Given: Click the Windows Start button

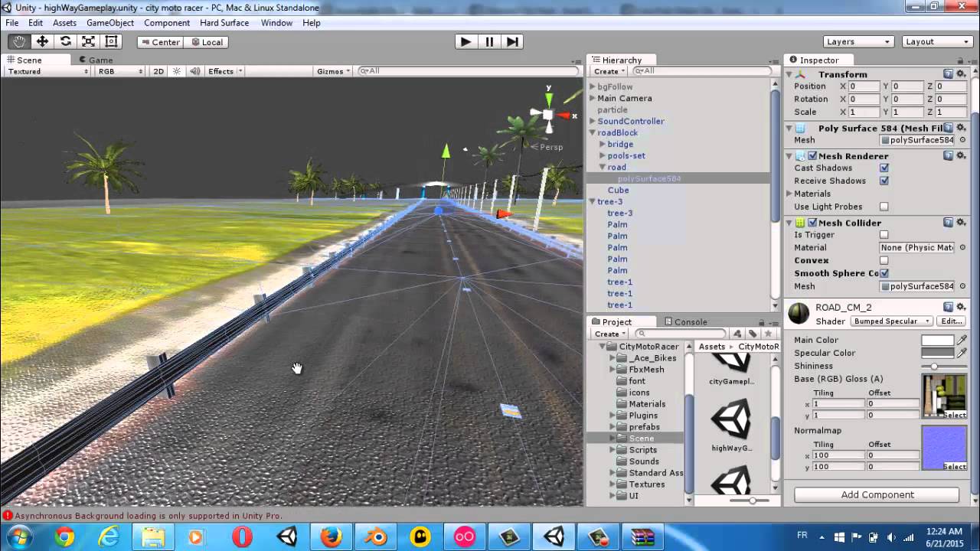Looking at the screenshot, I should (18, 537).
